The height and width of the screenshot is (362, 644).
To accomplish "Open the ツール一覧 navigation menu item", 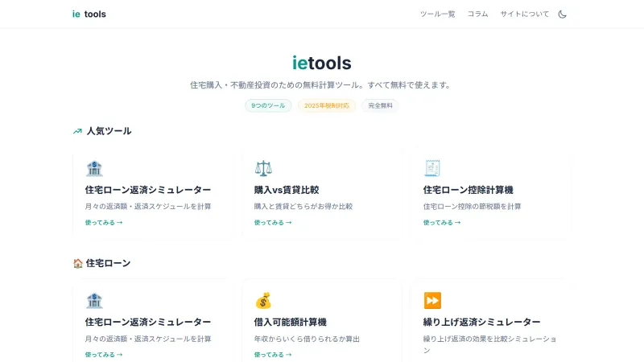I will (x=437, y=14).
